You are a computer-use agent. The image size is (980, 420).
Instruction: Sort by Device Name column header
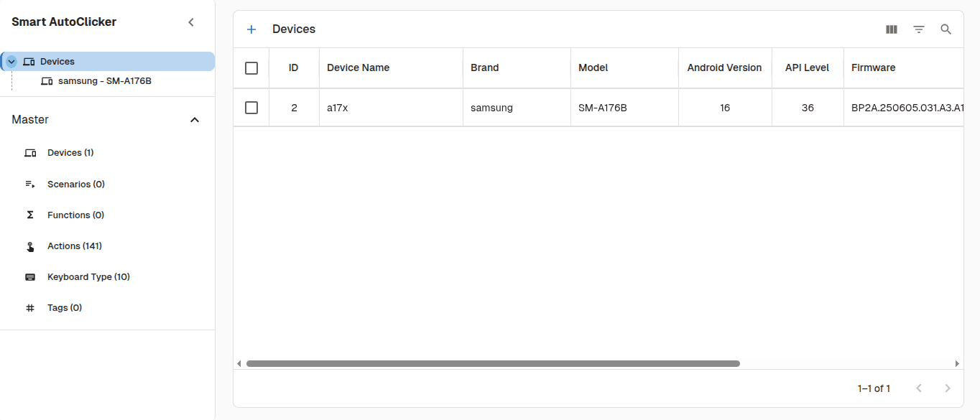[x=358, y=68]
